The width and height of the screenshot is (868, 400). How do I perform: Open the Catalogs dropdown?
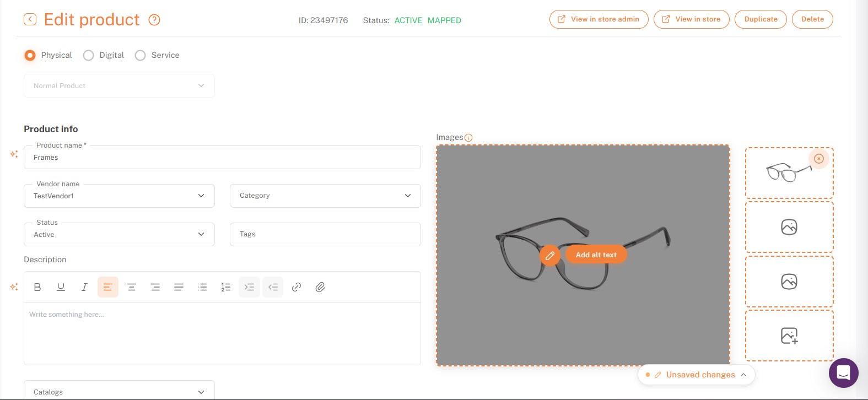pos(119,391)
